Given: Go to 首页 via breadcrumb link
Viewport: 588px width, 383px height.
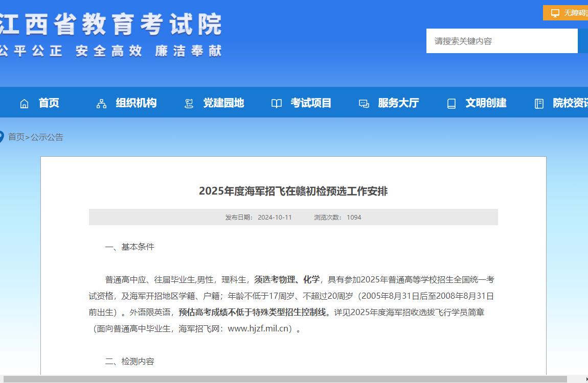Looking at the screenshot, I should 16,137.
